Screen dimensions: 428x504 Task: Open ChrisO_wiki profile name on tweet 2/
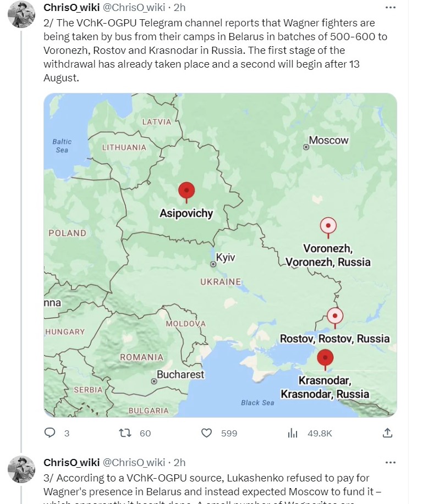72,7
